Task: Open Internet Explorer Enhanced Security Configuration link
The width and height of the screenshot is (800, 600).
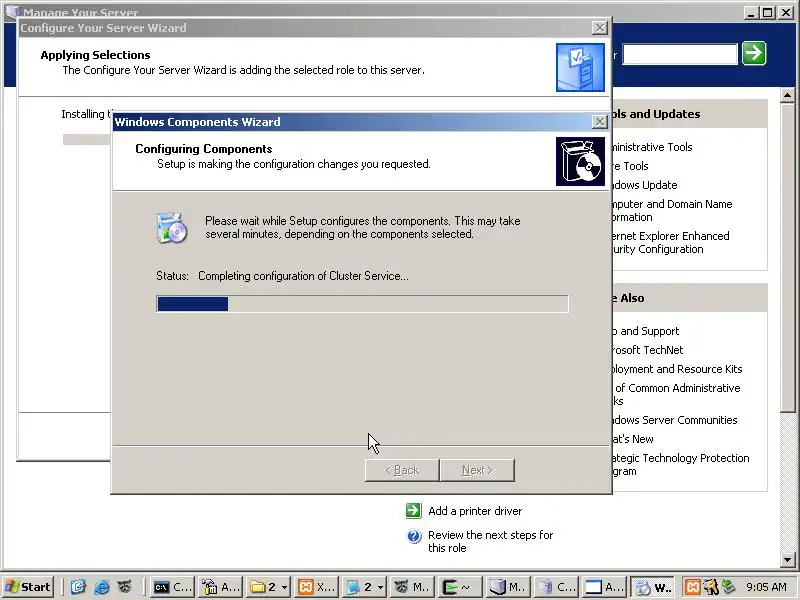Action: click(x=671, y=242)
